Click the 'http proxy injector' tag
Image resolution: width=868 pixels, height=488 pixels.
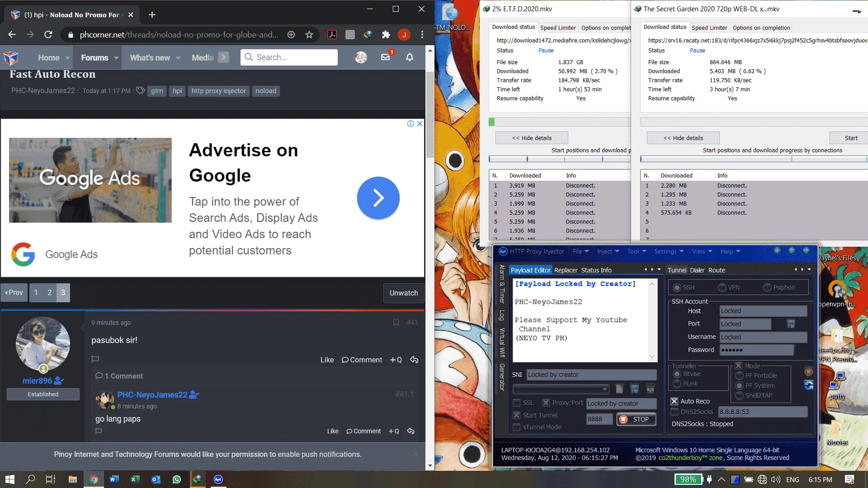coord(218,91)
